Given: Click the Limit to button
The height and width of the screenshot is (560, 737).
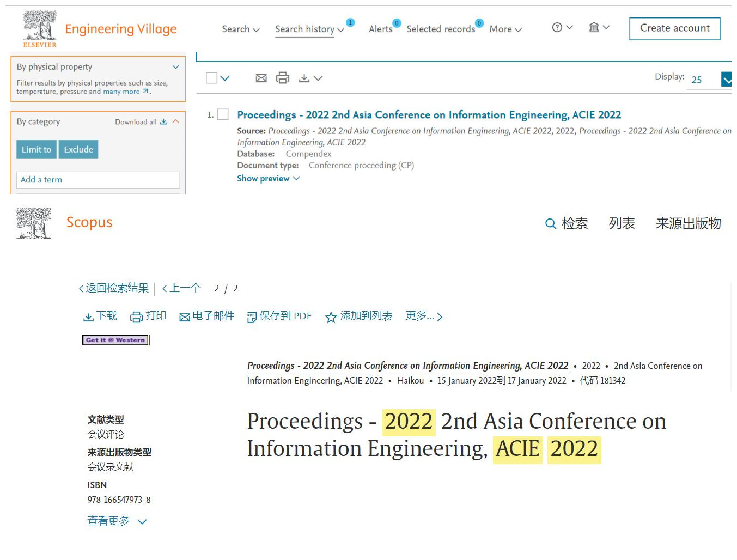Looking at the screenshot, I should [36, 149].
